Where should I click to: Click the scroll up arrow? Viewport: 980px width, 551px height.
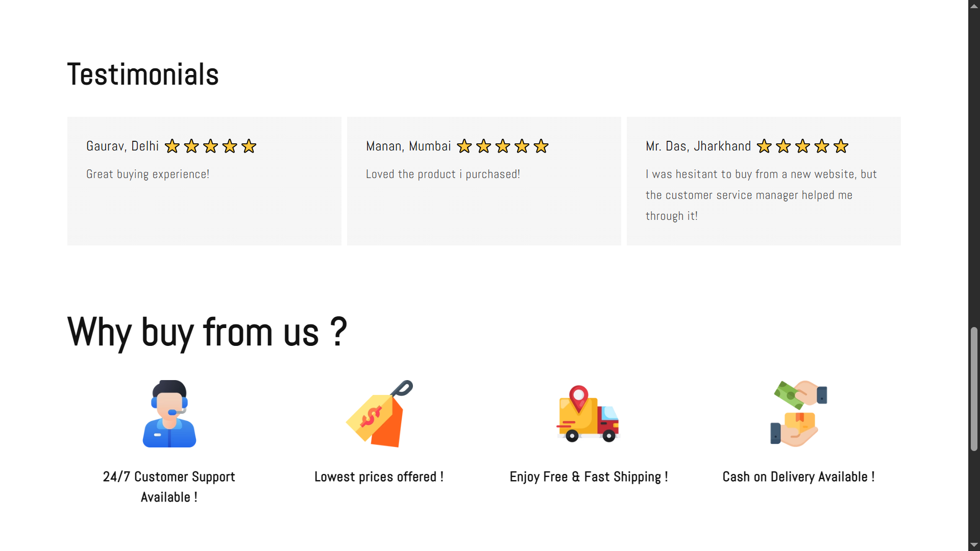tap(974, 6)
